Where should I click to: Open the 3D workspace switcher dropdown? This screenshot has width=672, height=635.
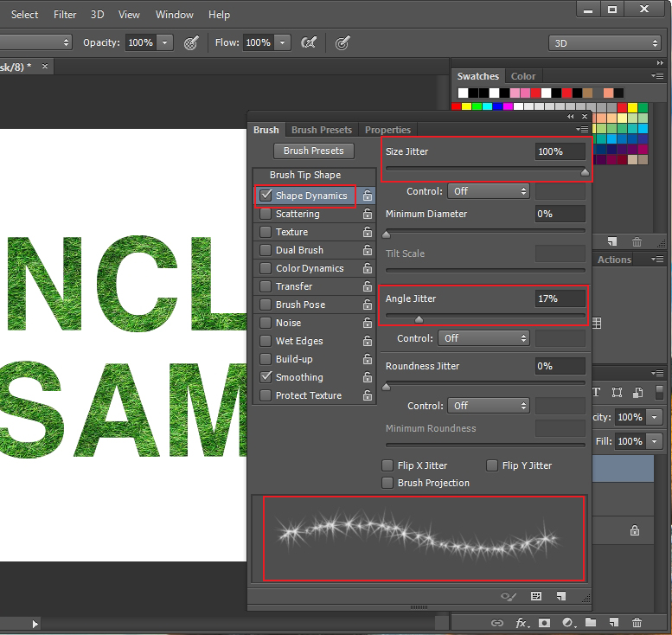pos(605,43)
